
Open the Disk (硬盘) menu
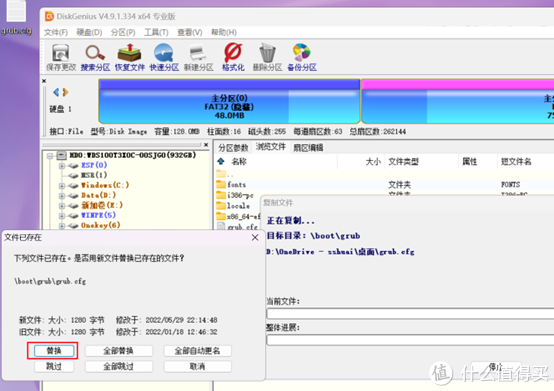pyautogui.click(x=89, y=32)
